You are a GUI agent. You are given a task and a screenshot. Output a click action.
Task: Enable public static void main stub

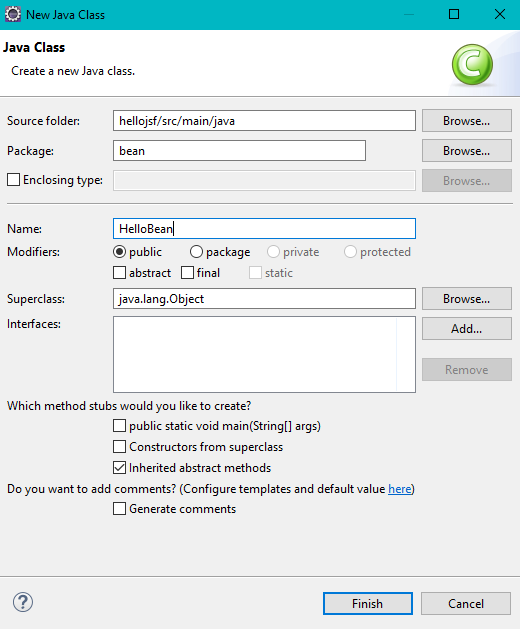(120, 426)
